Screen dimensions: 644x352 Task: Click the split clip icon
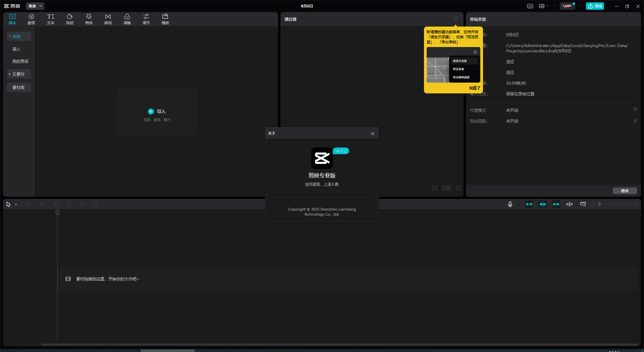[55, 204]
